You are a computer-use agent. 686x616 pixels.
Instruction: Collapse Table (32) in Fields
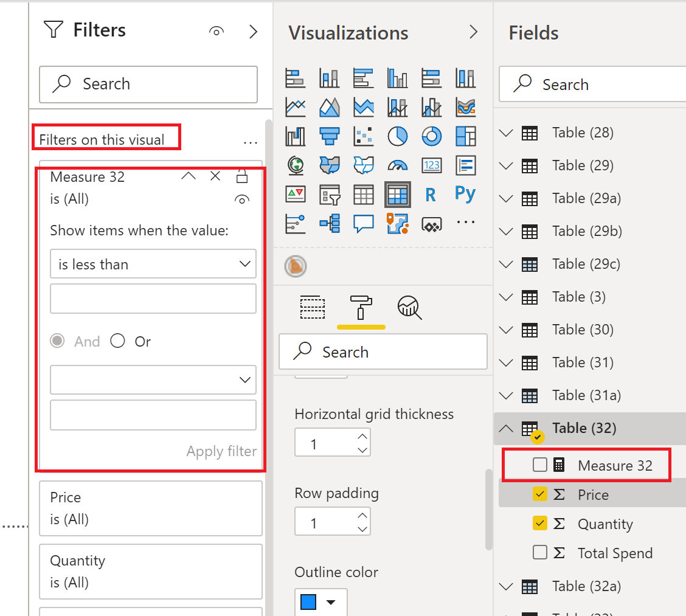(506, 428)
